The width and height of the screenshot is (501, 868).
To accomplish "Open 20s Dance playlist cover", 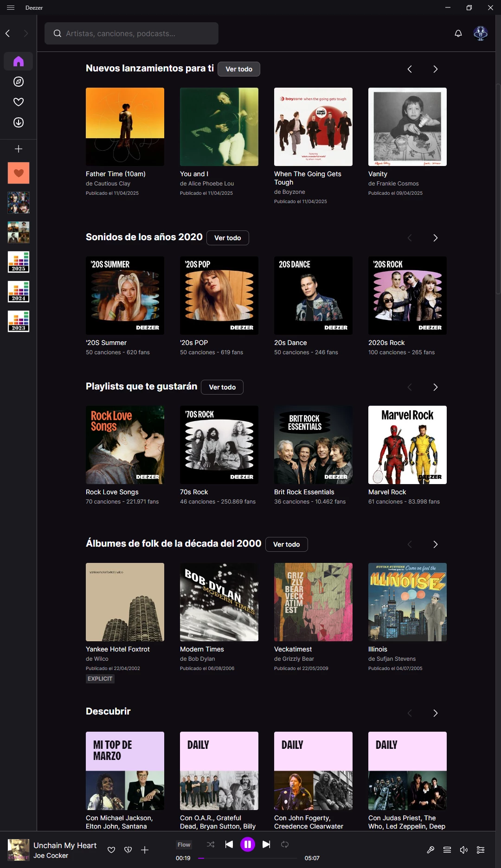I will [313, 295].
